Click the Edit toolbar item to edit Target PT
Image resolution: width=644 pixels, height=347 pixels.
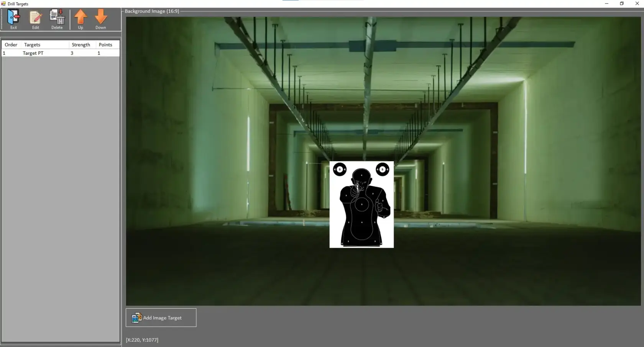[35, 19]
